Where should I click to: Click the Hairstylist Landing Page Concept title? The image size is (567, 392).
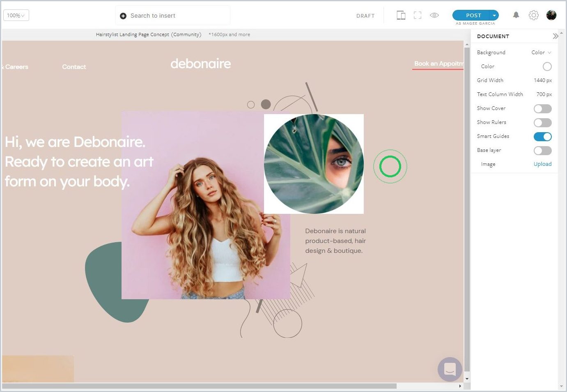149,34
